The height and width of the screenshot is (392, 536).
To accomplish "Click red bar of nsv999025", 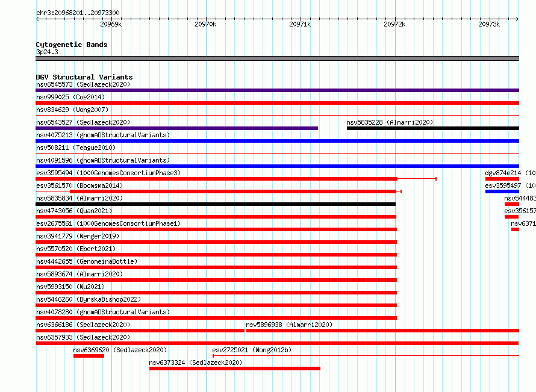I will coord(277,103).
